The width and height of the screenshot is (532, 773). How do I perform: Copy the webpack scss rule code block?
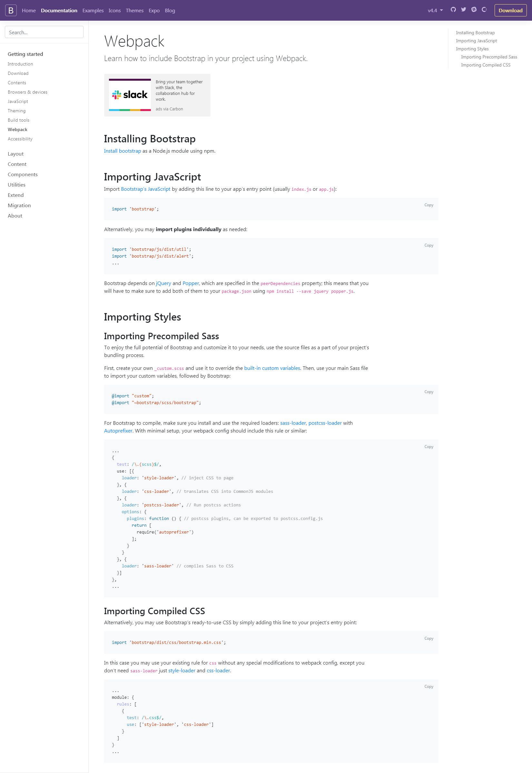point(429,447)
